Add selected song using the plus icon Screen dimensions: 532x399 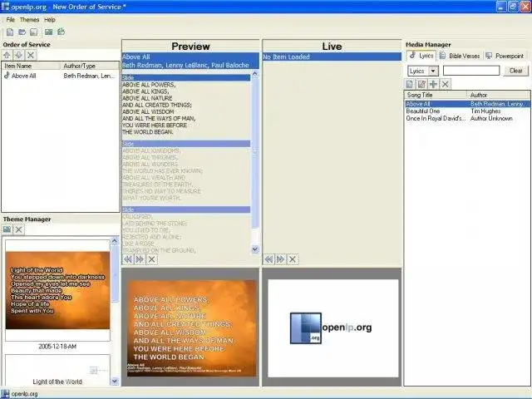[x=433, y=84]
